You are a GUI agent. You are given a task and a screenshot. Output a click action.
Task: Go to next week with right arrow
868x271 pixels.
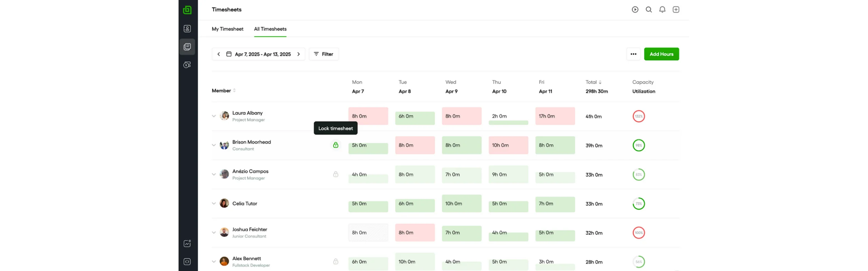298,54
